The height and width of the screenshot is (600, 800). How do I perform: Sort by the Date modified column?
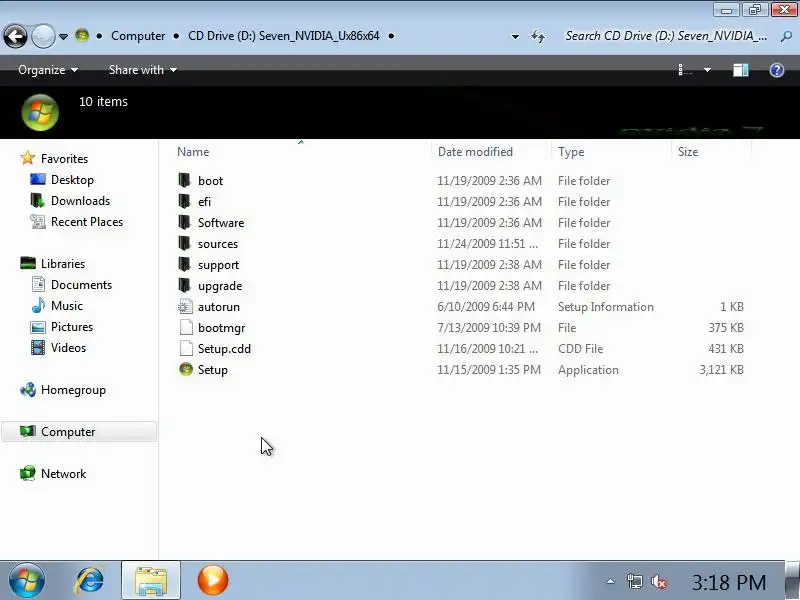click(475, 152)
